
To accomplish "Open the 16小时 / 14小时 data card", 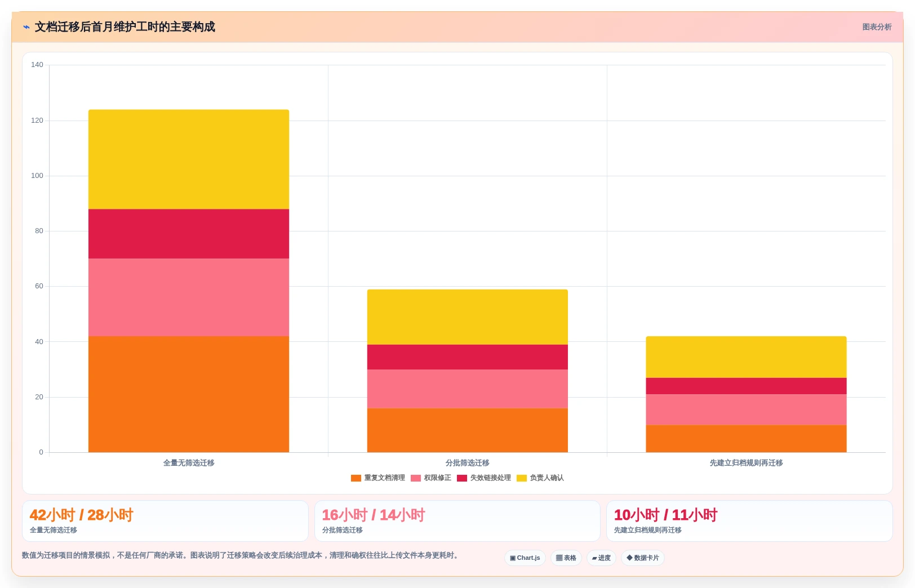I will tap(457, 521).
